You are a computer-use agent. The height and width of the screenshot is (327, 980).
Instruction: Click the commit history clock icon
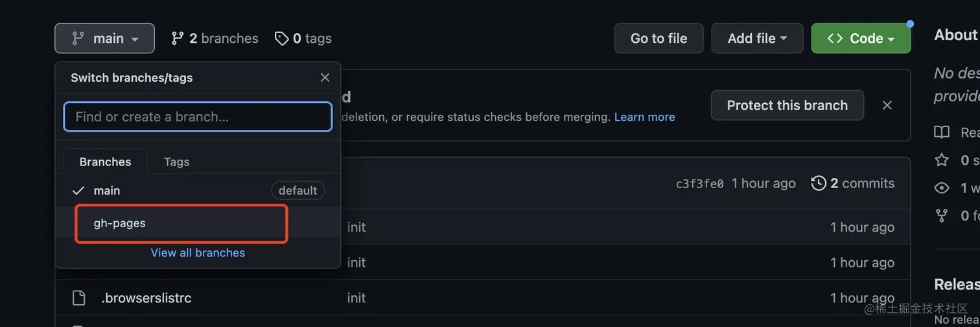pyautogui.click(x=819, y=184)
